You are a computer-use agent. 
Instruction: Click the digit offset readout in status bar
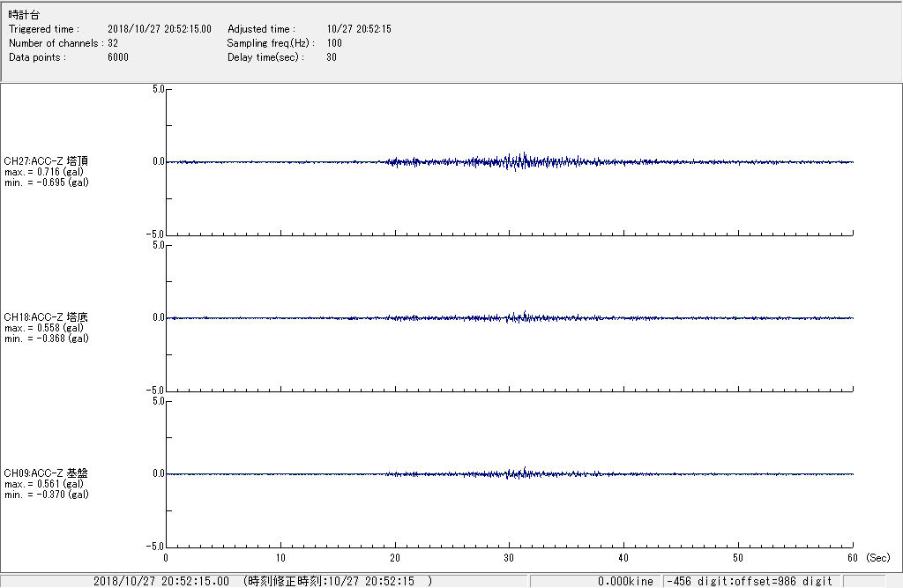750,581
